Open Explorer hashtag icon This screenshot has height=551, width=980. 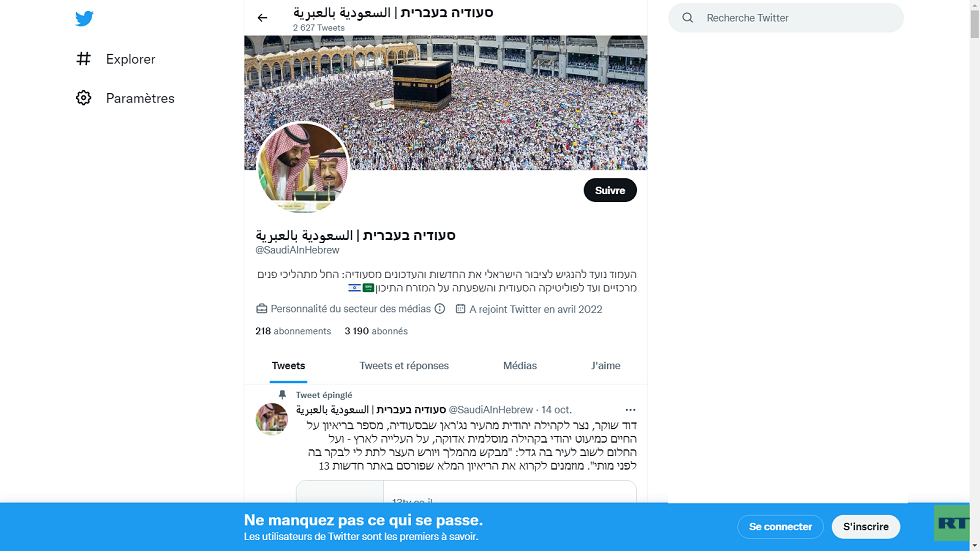tap(83, 59)
